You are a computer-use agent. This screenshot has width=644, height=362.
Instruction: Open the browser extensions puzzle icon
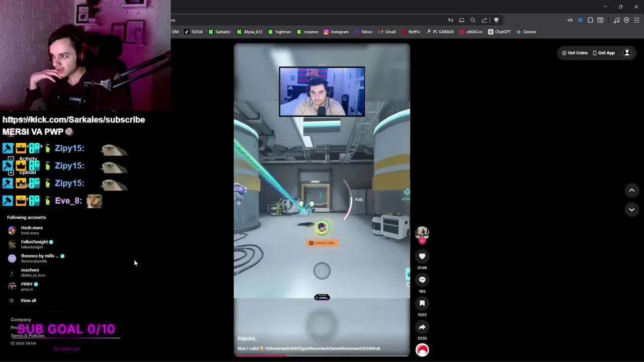tap(590, 20)
